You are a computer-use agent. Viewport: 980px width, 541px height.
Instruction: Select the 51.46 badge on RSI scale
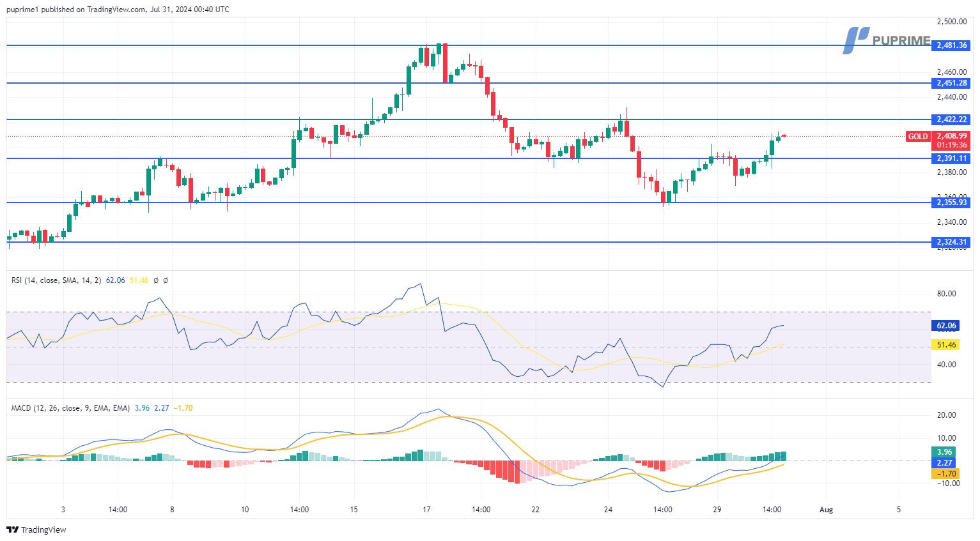click(945, 345)
